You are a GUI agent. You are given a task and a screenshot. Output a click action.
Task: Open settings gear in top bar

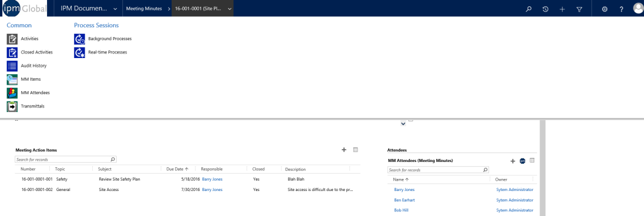pyautogui.click(x=605, y=9)
